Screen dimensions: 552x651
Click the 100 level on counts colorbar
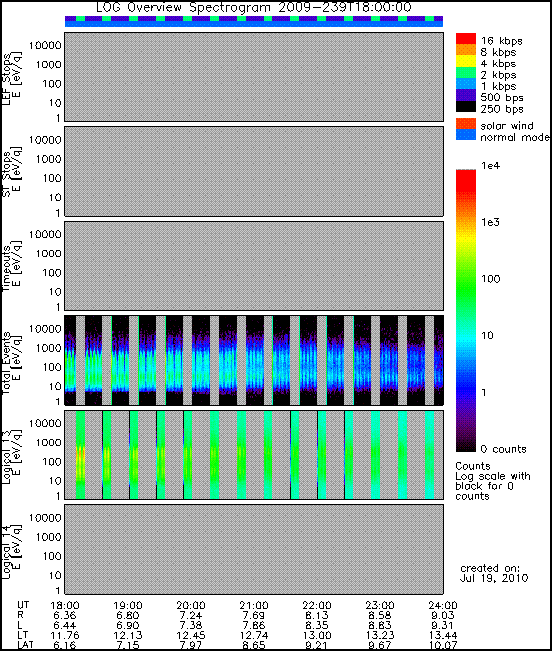(466, 279)
